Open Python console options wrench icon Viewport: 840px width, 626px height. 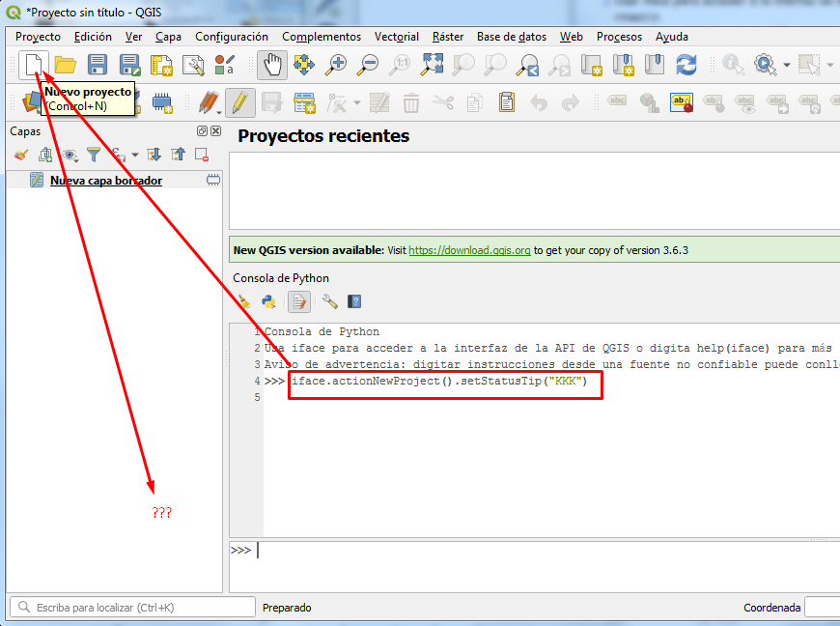point(330,301)
